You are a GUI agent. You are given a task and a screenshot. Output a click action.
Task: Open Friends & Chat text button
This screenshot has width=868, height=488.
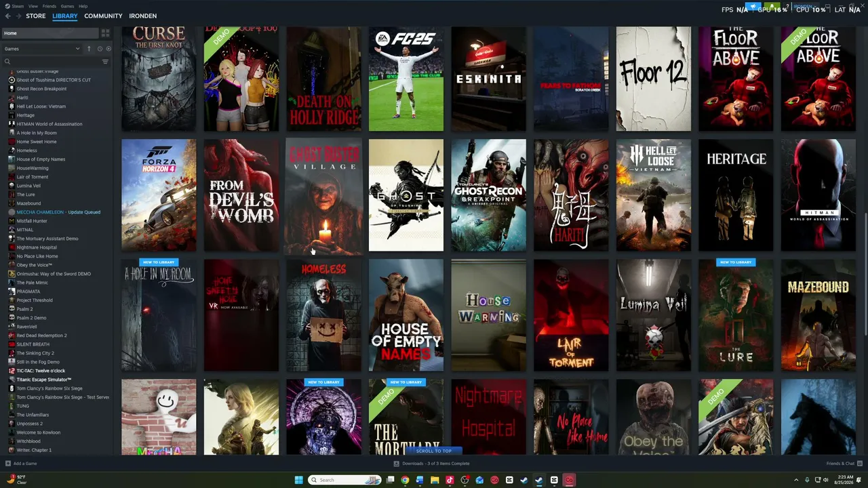pyautogui.click(x=840, y=464)
